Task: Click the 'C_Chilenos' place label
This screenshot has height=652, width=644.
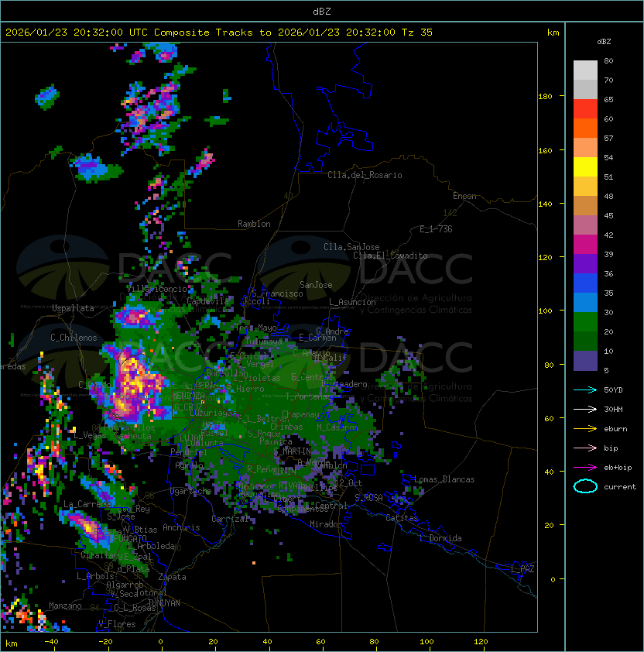Action: tap(74, 338)
